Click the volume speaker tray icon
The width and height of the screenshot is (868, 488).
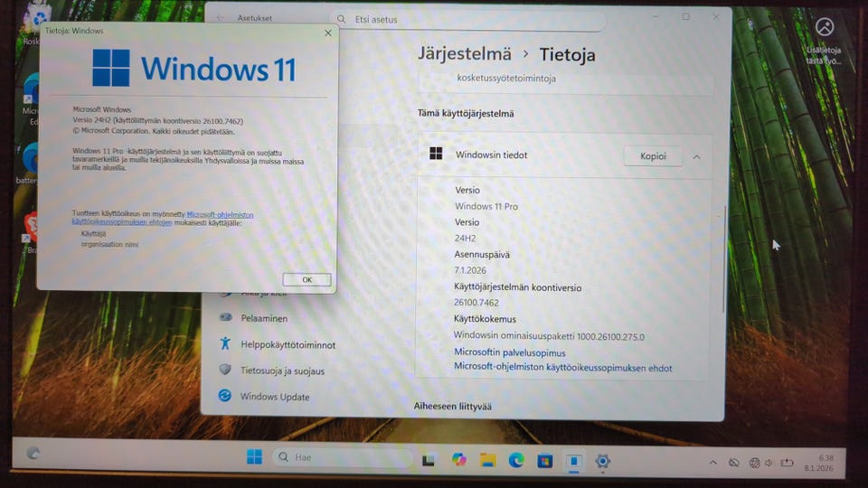[x=769, y=463]
